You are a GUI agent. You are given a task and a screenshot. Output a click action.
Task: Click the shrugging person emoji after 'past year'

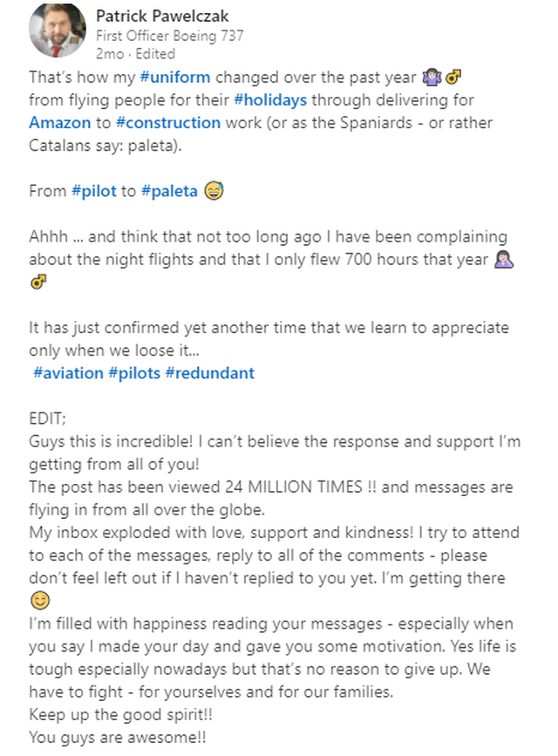click(x=432, y=77)
